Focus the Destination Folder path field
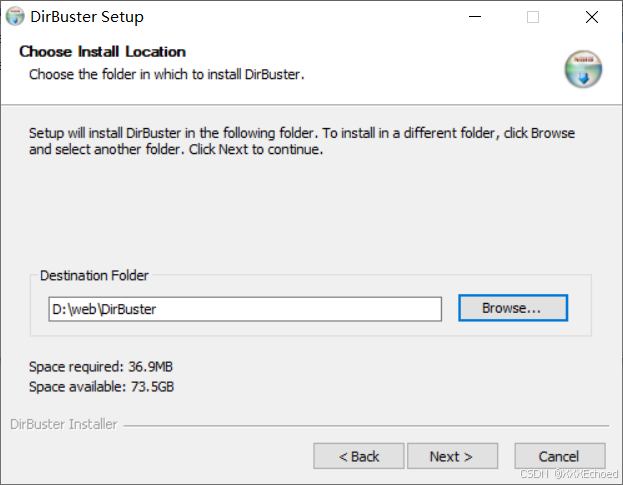The height and width of the screenshot is (485, 623). tap(245, 309)
